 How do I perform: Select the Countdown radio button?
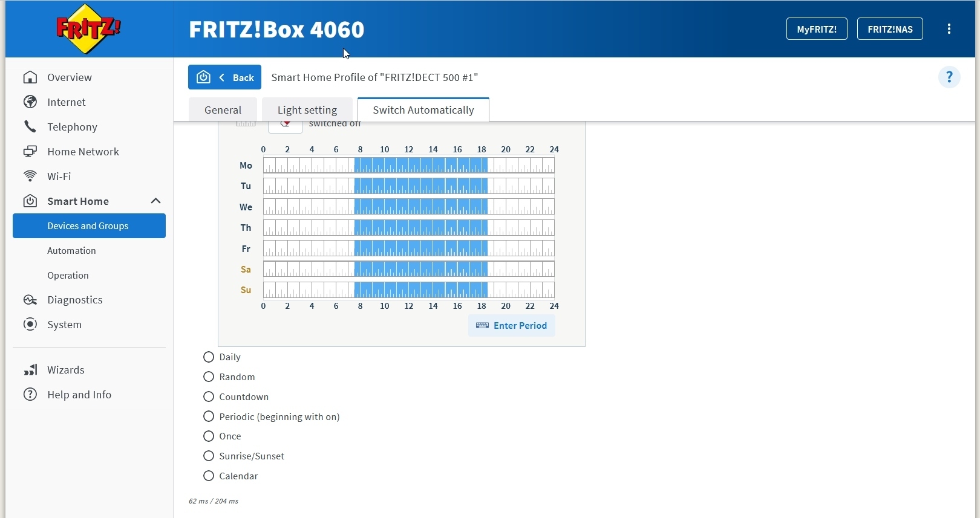[x=209, y=397]
